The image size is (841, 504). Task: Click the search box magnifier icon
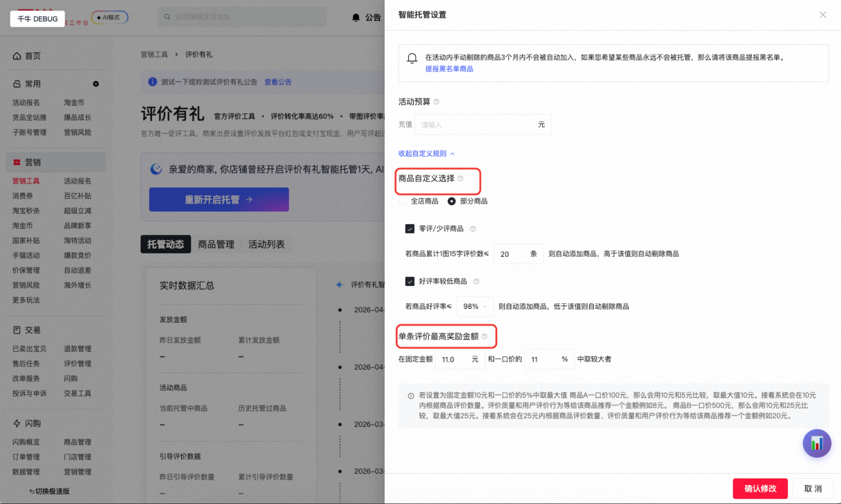coord(168,17)
